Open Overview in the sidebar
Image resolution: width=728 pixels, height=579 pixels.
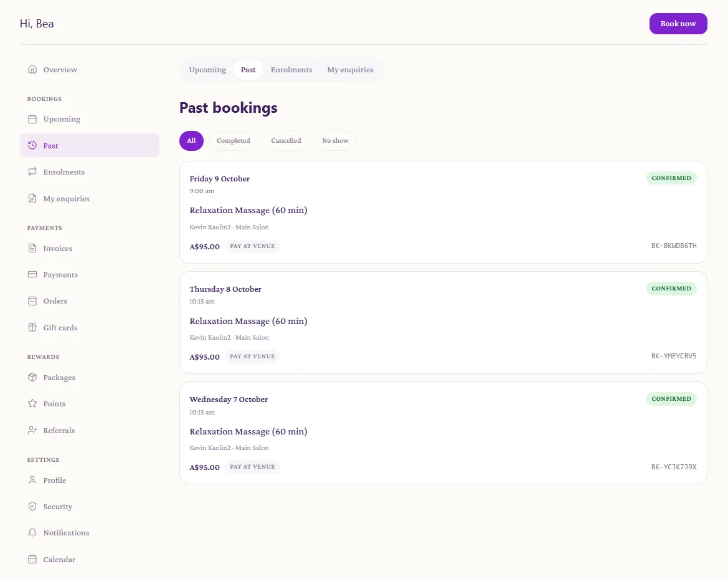[90, 69]
